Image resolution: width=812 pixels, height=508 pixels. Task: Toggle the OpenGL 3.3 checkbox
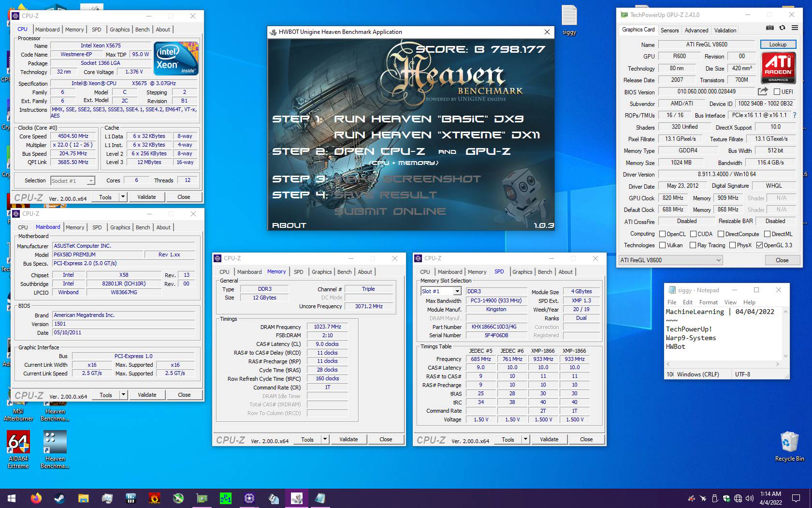[x=759, y=245]
